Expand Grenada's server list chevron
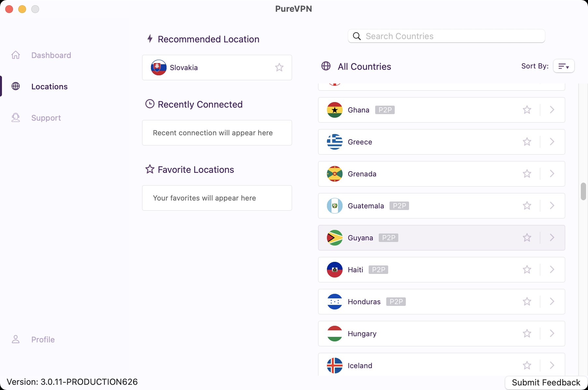588x390 pixels. (x=552, y=174)
